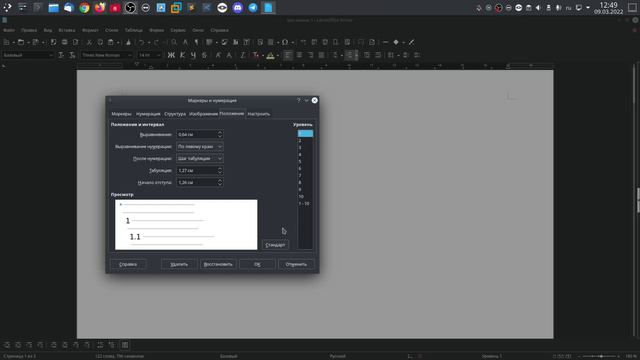The image size is (640, 360).
Task: Open the 'После нумерации' dropdown
Action: [x=200, y=158]
